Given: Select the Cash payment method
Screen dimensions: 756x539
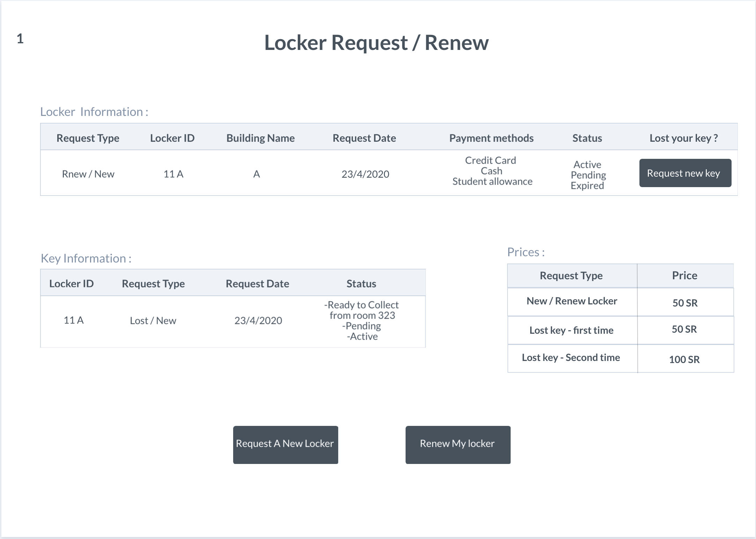Looking at the screenshot, I should tap(491, 171).
